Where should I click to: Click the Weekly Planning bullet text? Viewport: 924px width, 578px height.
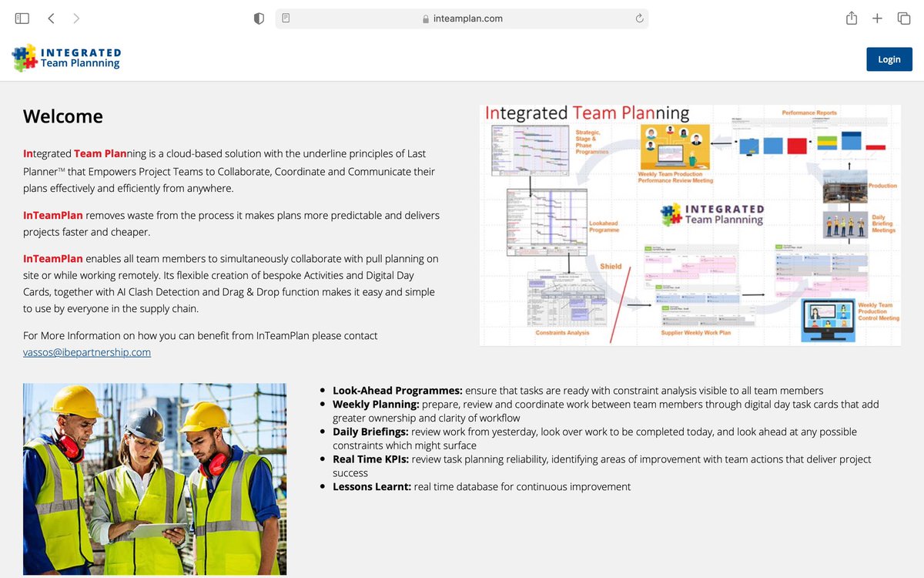point(605,411)
